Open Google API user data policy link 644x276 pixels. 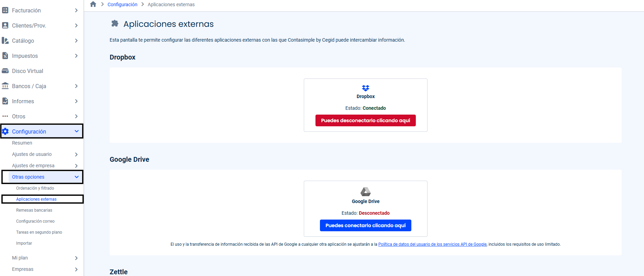(x=432, y=244)
